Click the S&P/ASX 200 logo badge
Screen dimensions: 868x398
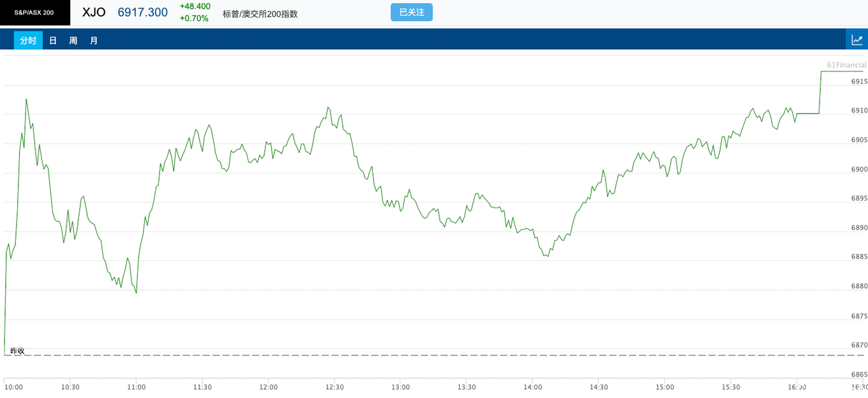tap(35, 13)
